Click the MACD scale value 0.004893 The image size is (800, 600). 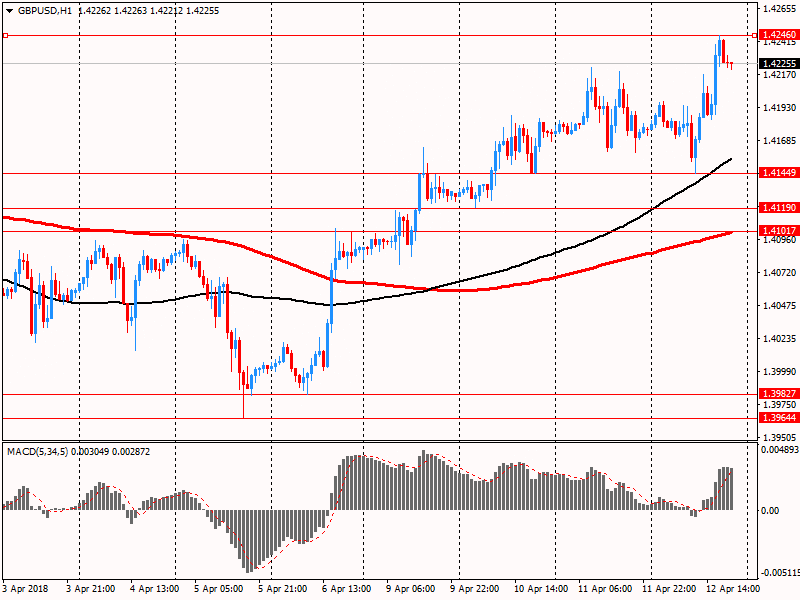[x=780, y=449]
